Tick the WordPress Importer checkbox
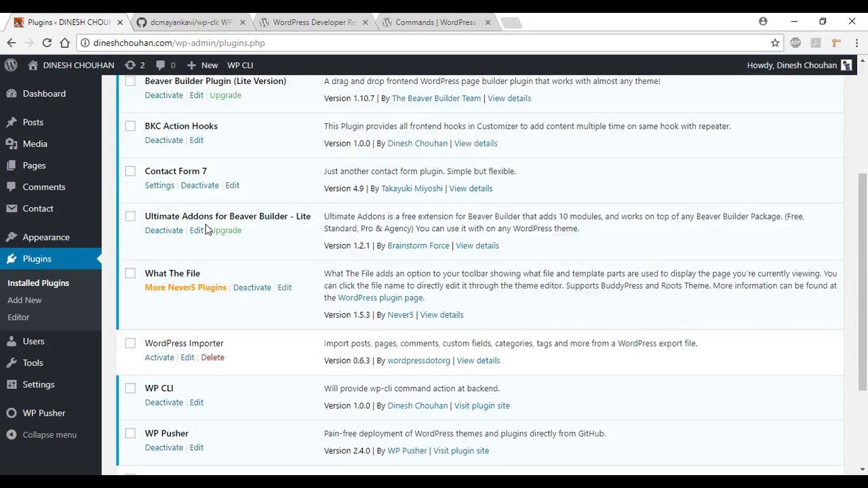Screen dimensions: 868x488 pyautogui.click(x=130, y=343)
